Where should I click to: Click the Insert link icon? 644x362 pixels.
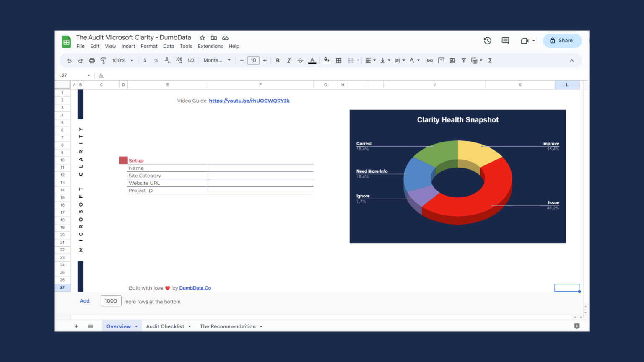430,61
